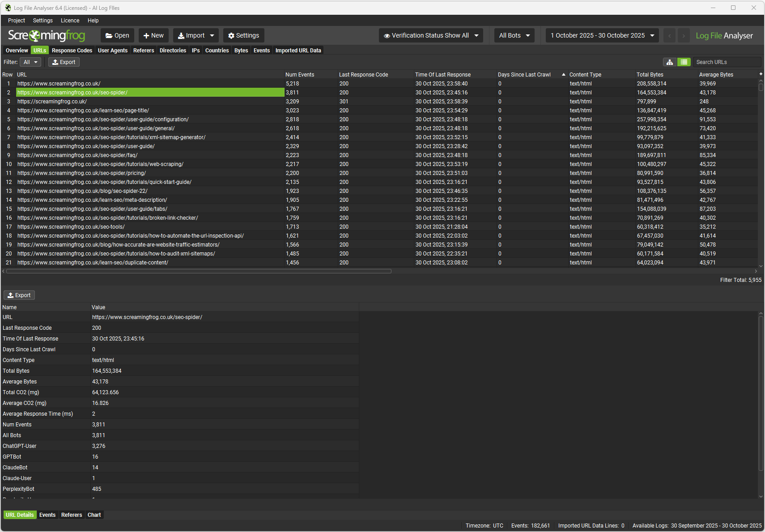This screenshot has height=532, width=765.
Task: Click New project plus button
Action: (x=153, y=36)
